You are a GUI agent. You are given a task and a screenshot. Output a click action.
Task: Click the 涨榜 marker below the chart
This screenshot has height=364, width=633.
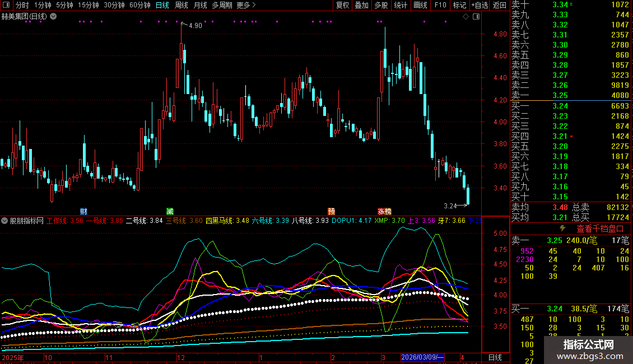pos(384,211)
